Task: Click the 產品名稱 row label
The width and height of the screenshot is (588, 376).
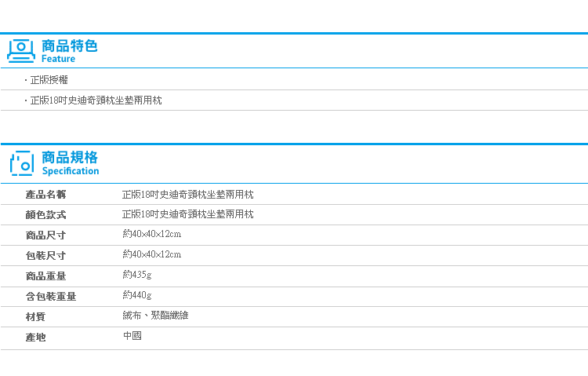Action: tap(45, 194)
